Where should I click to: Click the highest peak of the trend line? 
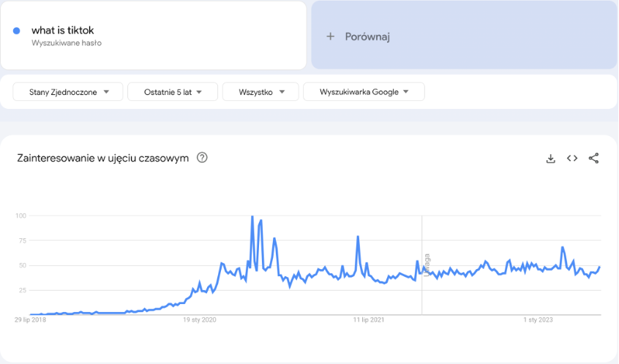[252, 216]
